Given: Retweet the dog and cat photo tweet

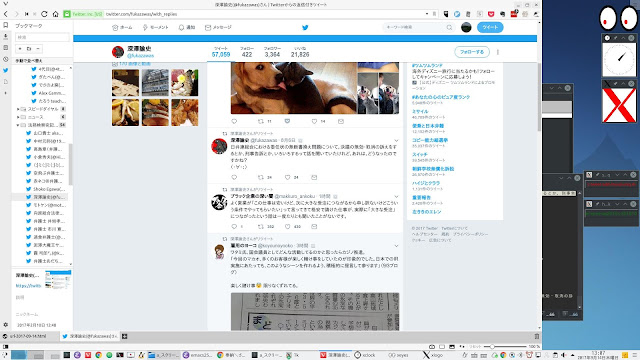Looking at the screenshot, I should tap(261, 121).
